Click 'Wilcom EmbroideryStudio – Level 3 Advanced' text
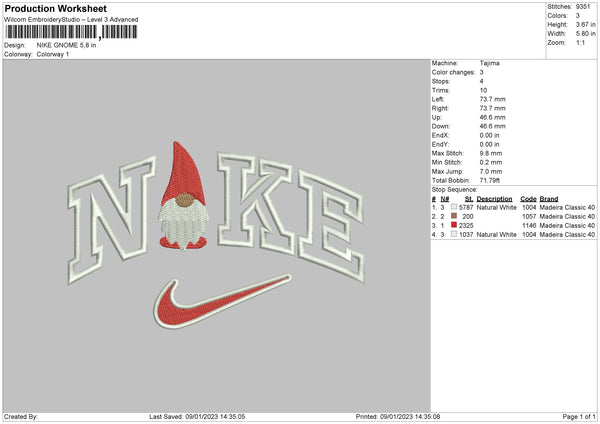Image resolution: width=600 pixels, height=424 pixels. point(71,20)
